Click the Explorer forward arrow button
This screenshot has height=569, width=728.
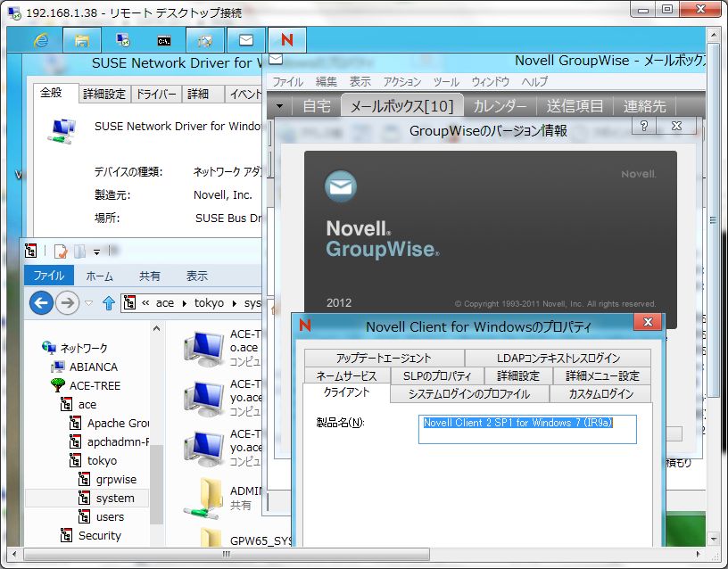[67, 303]
